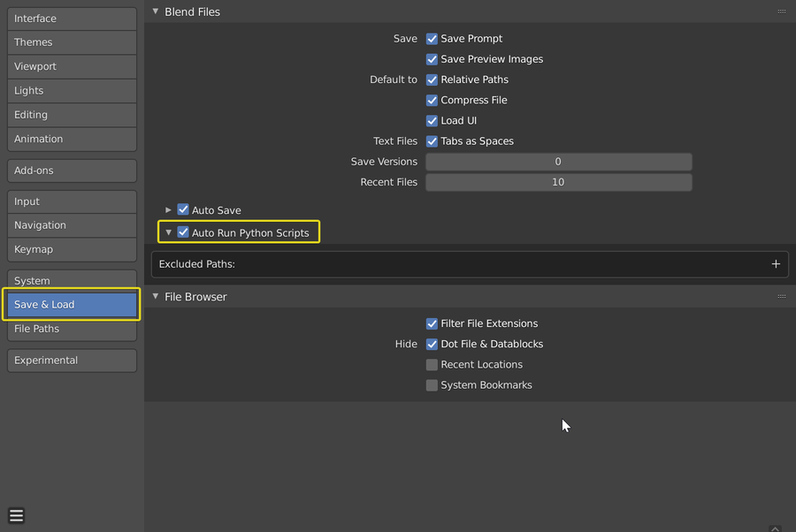Go to the Keymap preferences

72,249
